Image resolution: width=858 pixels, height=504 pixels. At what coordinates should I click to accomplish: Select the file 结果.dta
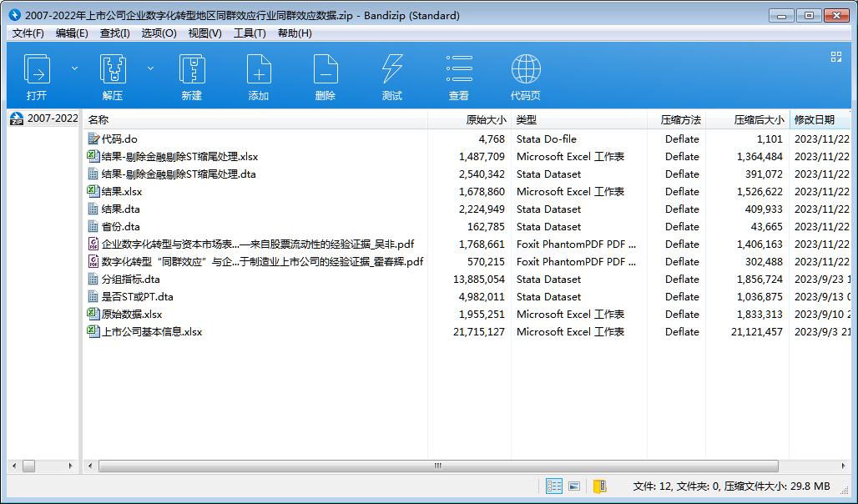pos(121,209)
